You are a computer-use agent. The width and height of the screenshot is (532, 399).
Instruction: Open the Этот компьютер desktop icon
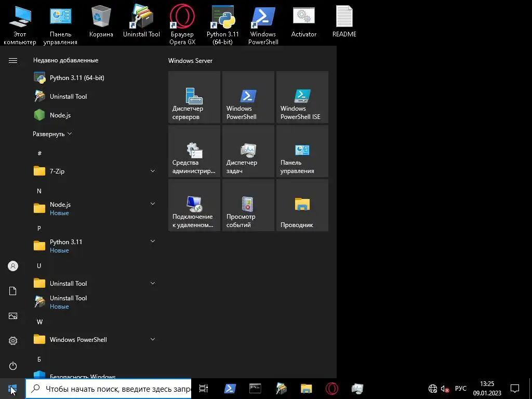20,24
